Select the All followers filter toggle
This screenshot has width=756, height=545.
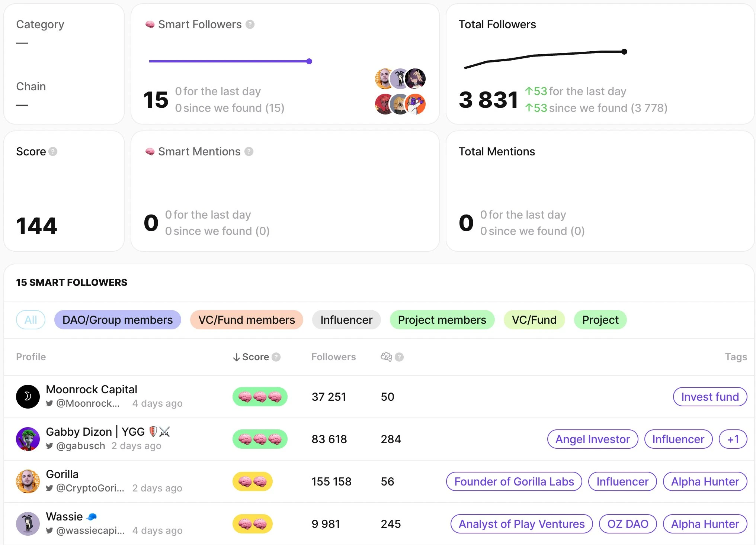click(30, 319)
